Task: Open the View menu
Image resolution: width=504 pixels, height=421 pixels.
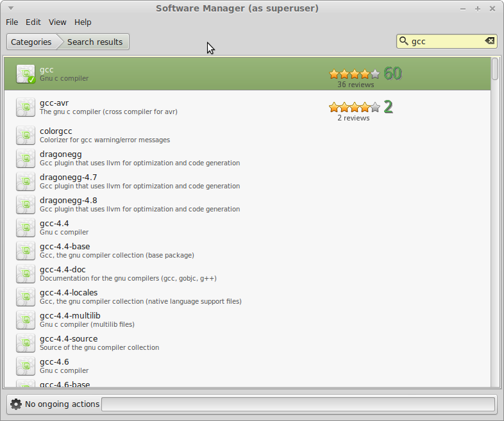Action: [58, 22]
